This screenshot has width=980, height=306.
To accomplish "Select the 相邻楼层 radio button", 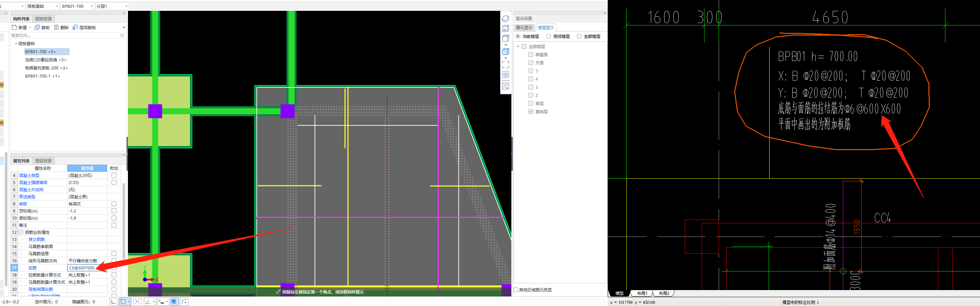I will pos(549,37).
